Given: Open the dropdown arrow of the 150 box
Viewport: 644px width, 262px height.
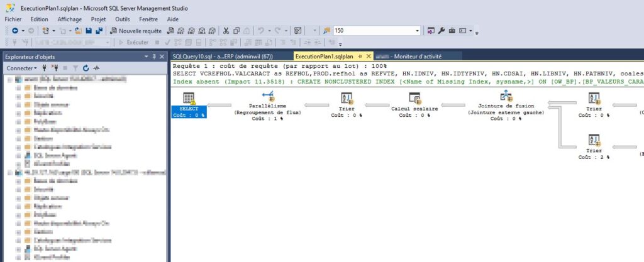Looking at the screenshot, I should pos(418,31).
